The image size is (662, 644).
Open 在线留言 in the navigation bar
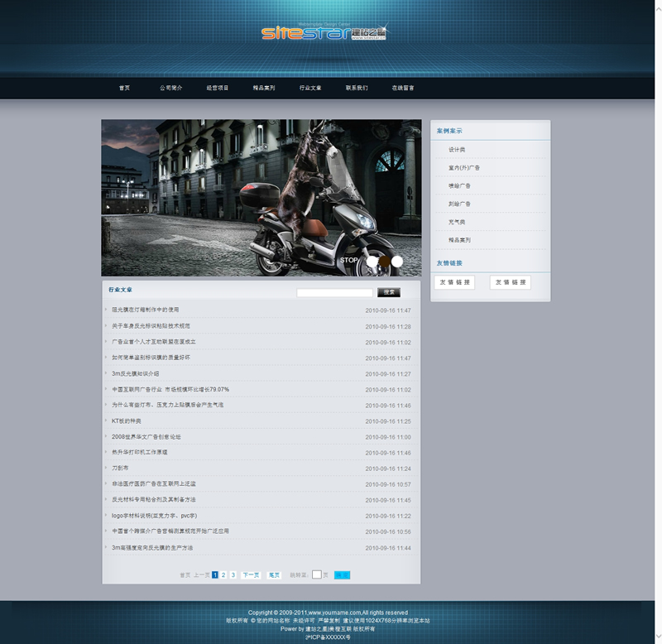pos(403,88)
